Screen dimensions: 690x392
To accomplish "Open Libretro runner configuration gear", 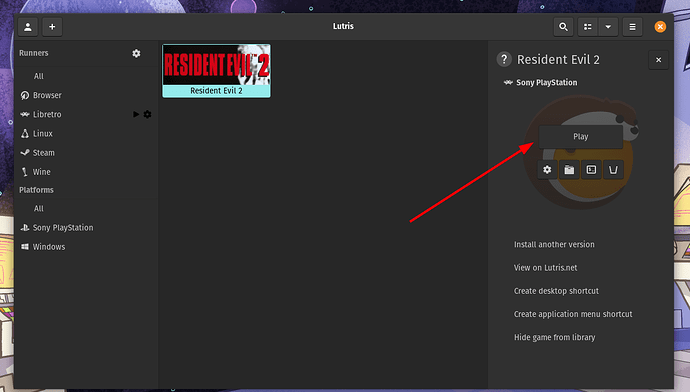I will [147, 114].
